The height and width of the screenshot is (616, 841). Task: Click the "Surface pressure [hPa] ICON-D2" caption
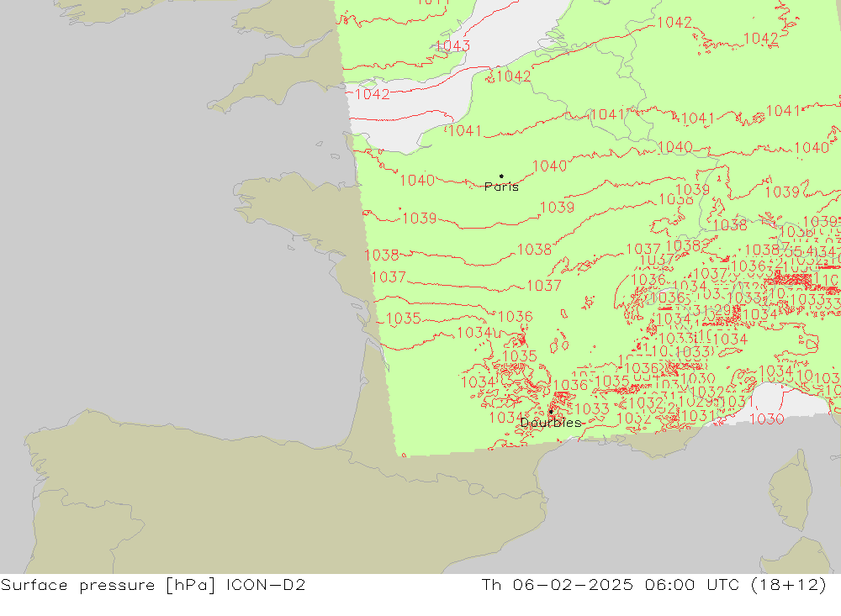(153, 584)
